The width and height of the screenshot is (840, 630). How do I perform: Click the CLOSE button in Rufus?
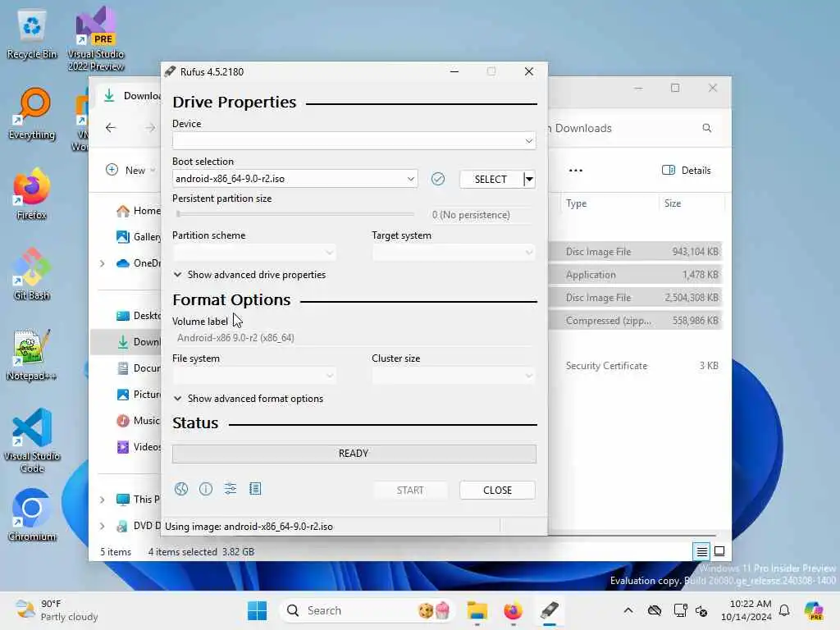(x=497, y=491)
